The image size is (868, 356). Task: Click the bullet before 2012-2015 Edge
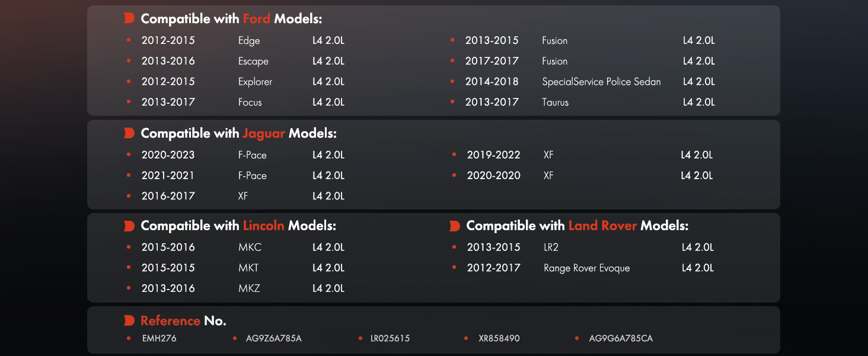click(129, 40)
